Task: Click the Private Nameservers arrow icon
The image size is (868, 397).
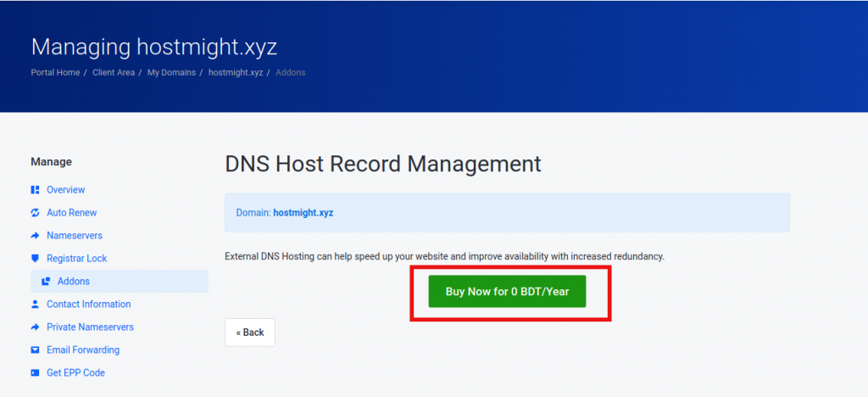Action: 35,327
